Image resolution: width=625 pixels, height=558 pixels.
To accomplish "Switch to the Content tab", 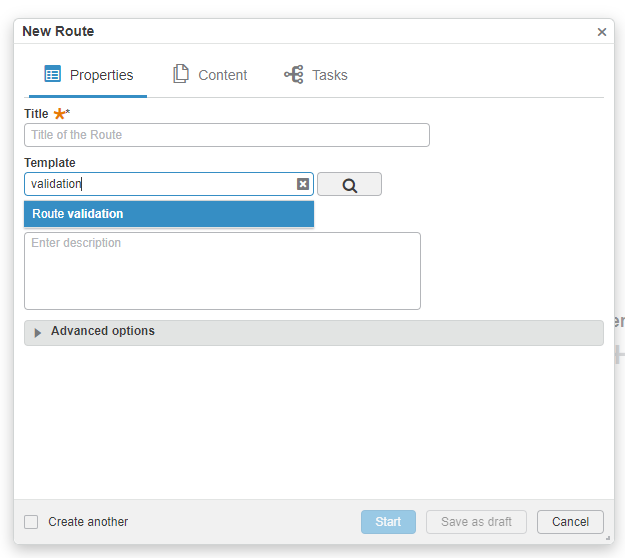I will click(221, 75).
